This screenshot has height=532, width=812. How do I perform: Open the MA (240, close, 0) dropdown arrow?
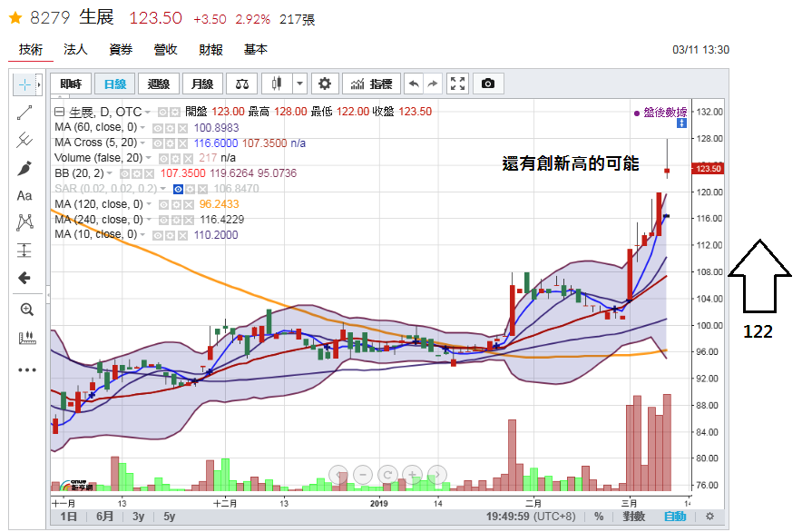coord(149,220)
